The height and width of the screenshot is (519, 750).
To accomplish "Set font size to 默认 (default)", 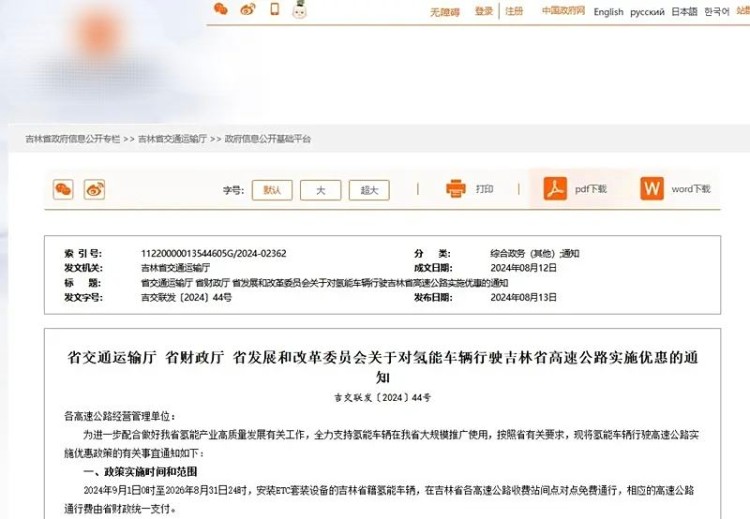I will (x=272, y=190).
